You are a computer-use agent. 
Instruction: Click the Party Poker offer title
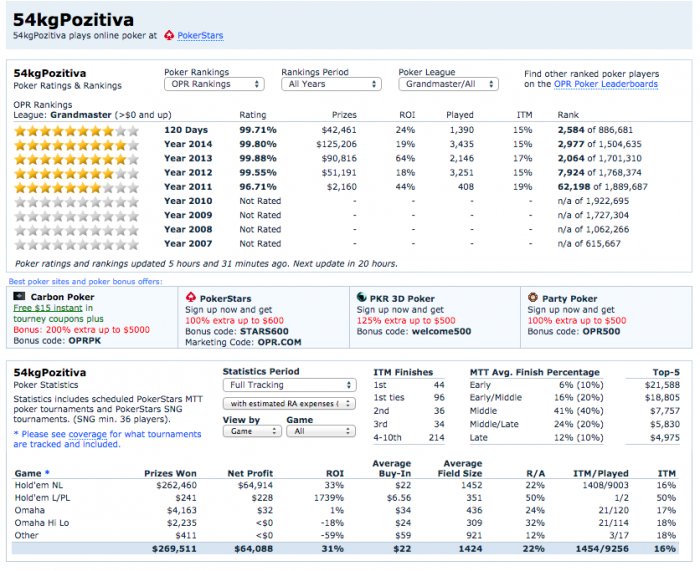pyautogui.click(x=569, y=298)
